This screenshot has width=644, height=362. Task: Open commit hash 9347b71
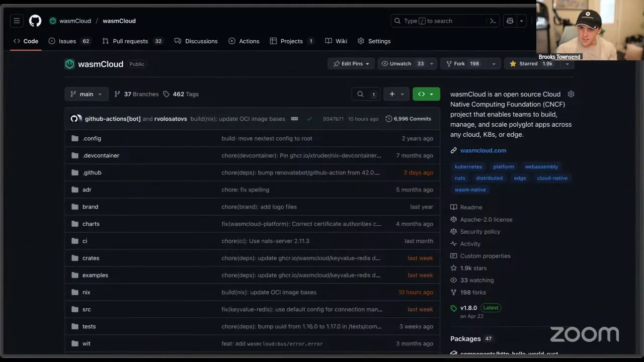point(334,119)
